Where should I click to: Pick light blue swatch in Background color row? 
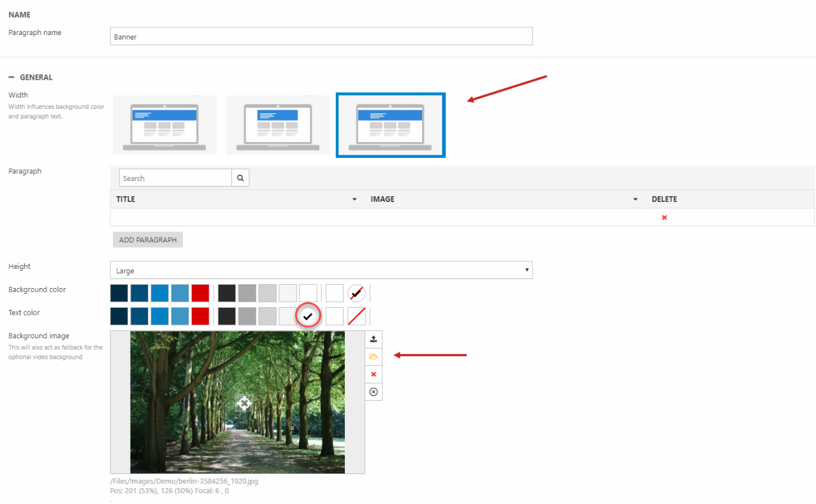click(180, 293)
